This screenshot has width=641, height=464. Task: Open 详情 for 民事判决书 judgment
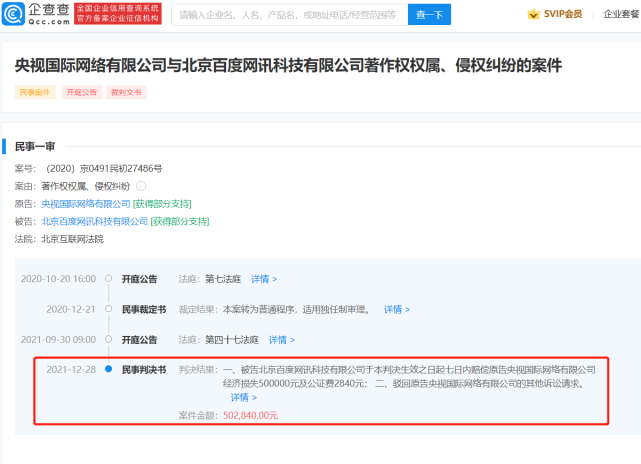244,397
